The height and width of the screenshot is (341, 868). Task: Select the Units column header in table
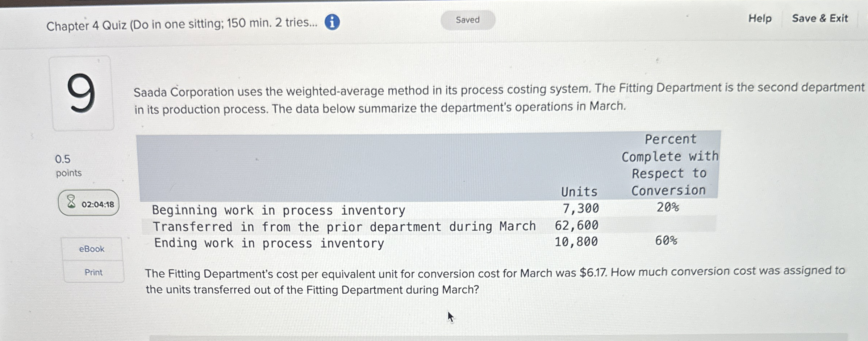[580, 191]
